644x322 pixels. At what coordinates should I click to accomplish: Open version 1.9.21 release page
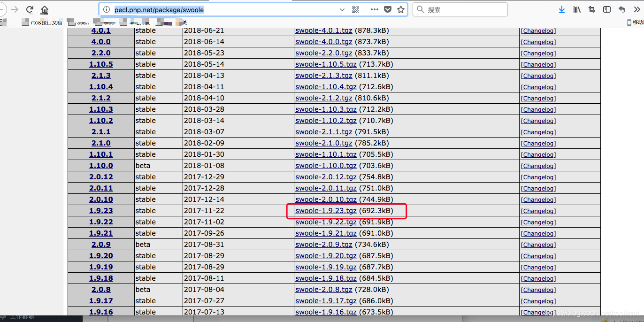[x=101, y=233]
